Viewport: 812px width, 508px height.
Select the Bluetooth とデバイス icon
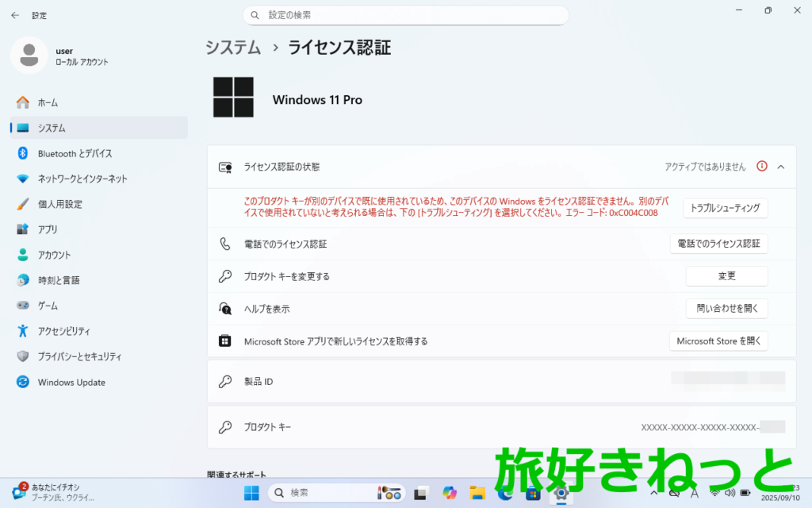(x=23, y=153)
